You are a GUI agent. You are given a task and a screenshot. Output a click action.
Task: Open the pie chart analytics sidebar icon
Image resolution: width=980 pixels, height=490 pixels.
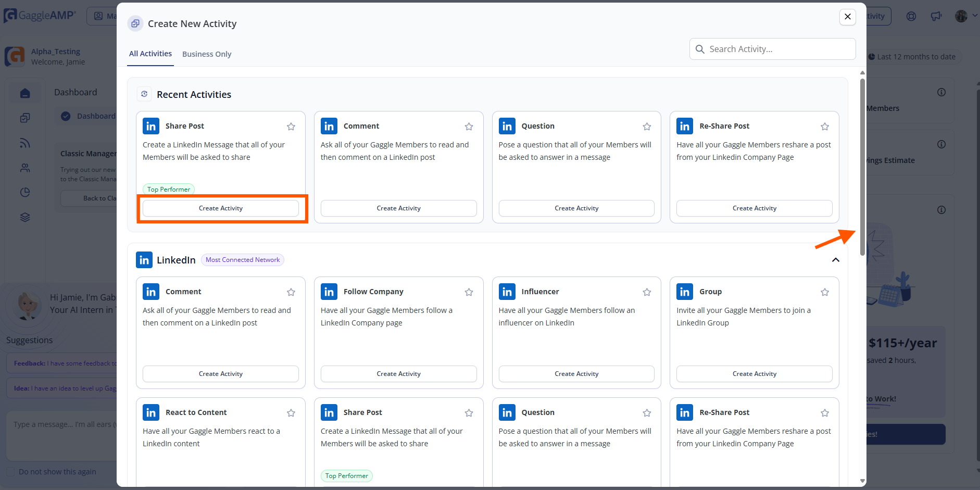[x=25, y=193]
